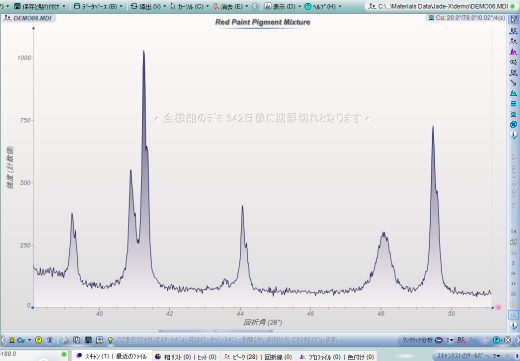Click the dark floppy-disk save icon
Image resolution: width=520 pixels, height=361 pixels.
coord(88,340)
